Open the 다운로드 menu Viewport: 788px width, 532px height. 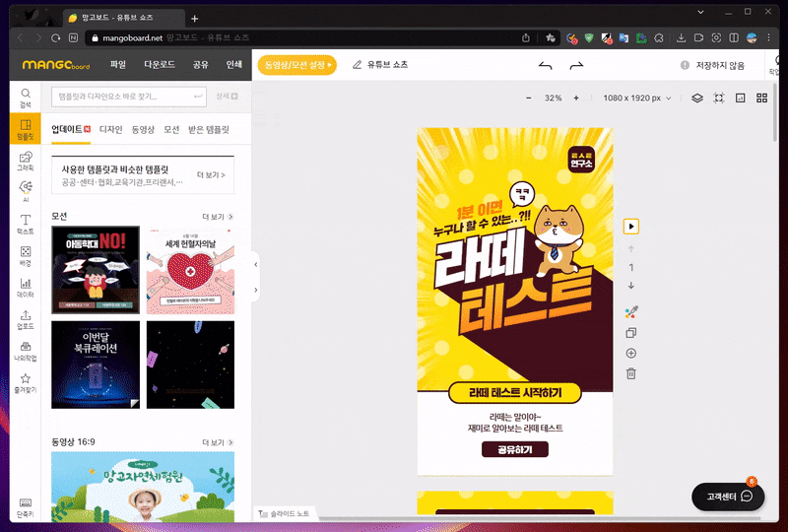point(160,64)
